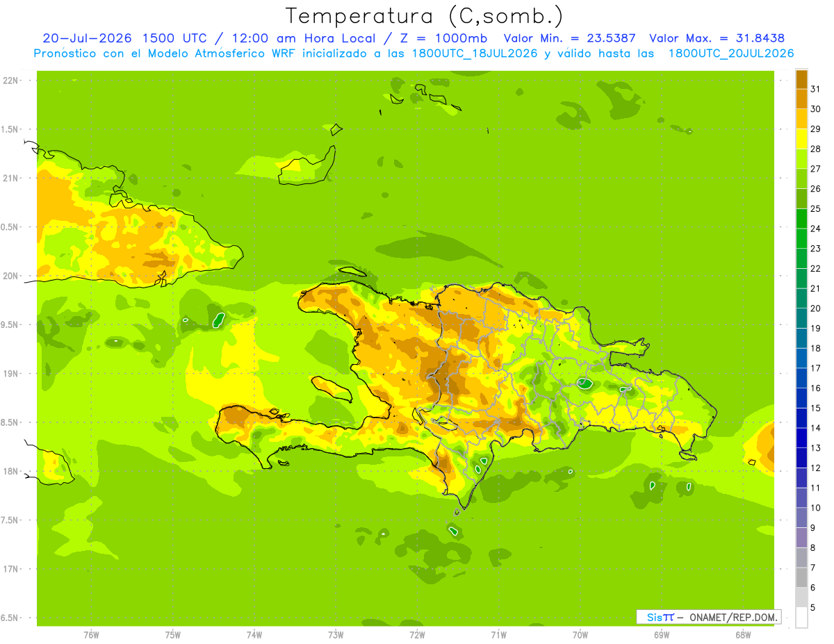This screenshot has width=834, height=644.
Task: Pick the orange swatch between 29 and 30
Action: [801, 119]
